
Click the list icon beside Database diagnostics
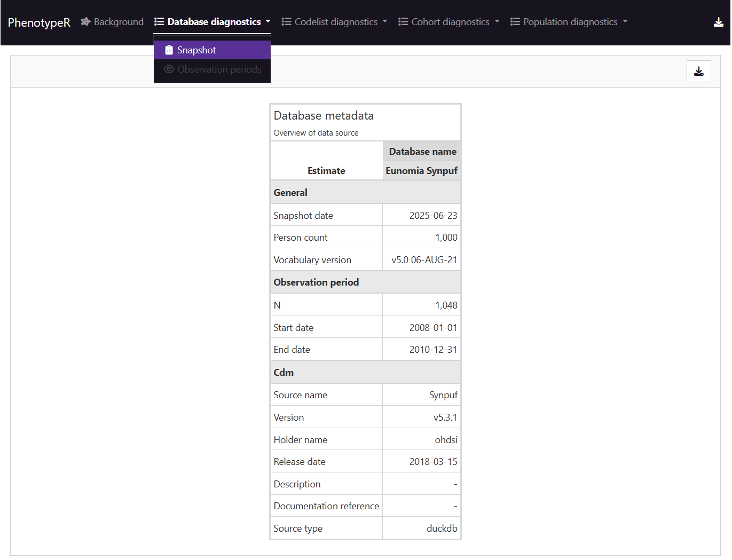(x=159, y=22)
